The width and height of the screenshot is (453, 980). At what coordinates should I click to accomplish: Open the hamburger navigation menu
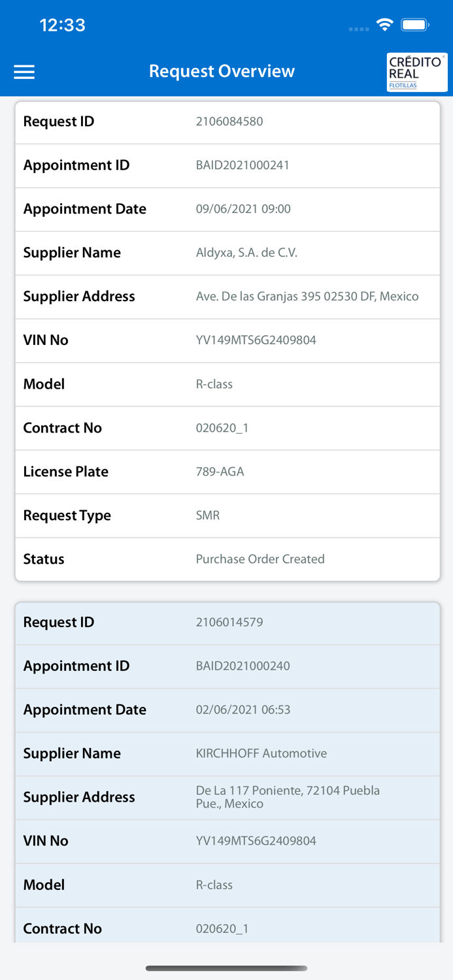click(x=24, y=72)
